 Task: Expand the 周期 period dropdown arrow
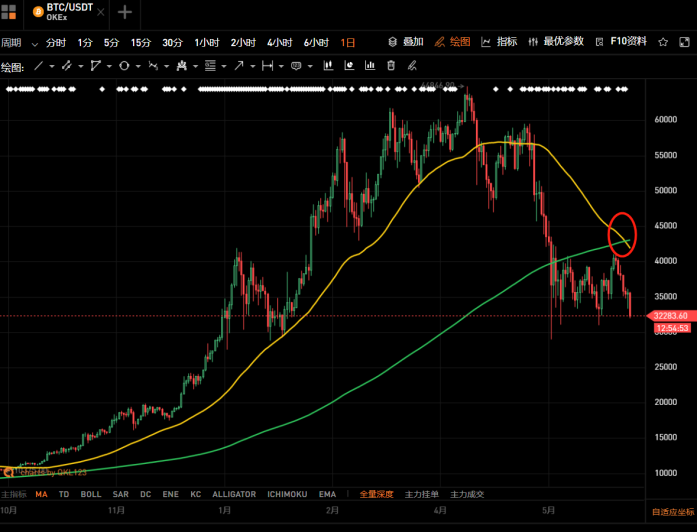(35, 43)
